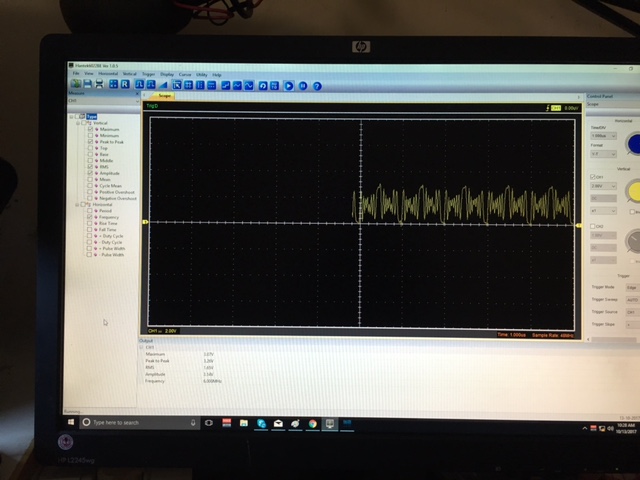
Task: Click the first pulse-shaped trigger toolbar icon
Action: [x=139, y=84]
